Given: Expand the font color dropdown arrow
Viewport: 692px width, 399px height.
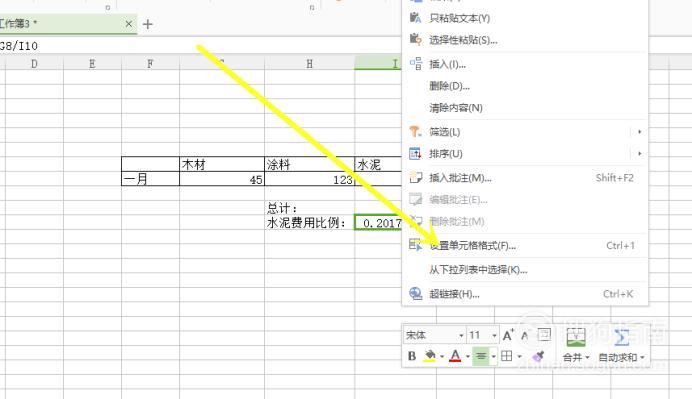Looking at the screenshot, I should pos(467,356).
